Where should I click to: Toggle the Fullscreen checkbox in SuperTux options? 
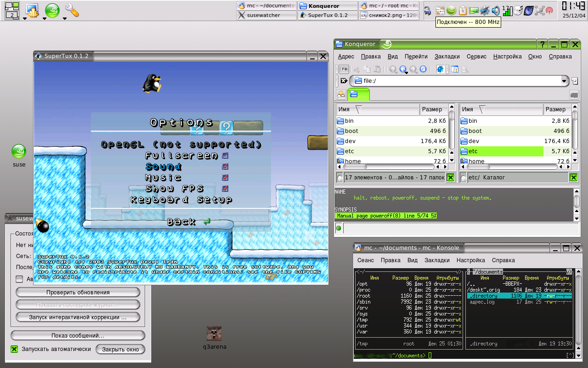225,155
